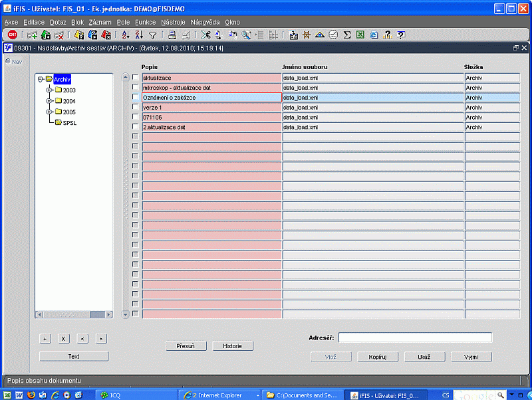532x400 pixels.
Task: Select the SPSL folder in tree
Action: click(66, 122)
